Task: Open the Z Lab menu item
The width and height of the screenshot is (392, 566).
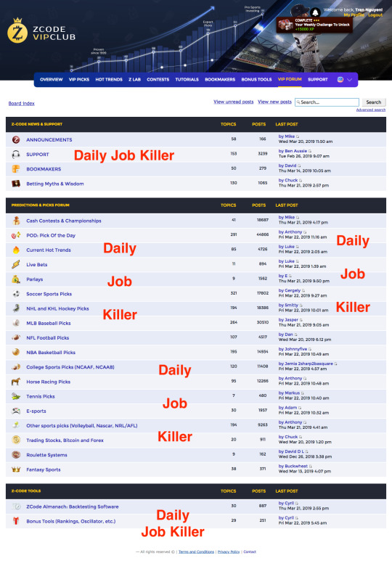Action: click(134, 79)
